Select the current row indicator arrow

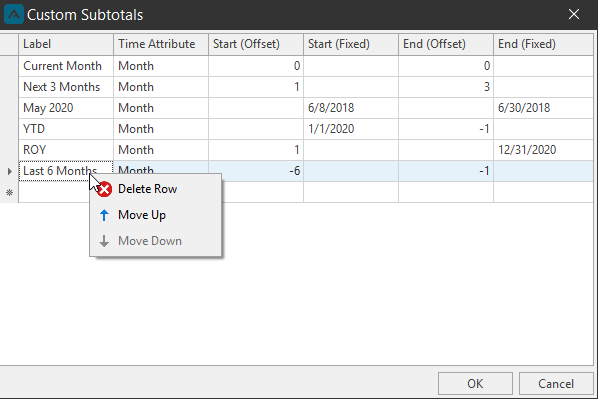[x=10, y=171]
